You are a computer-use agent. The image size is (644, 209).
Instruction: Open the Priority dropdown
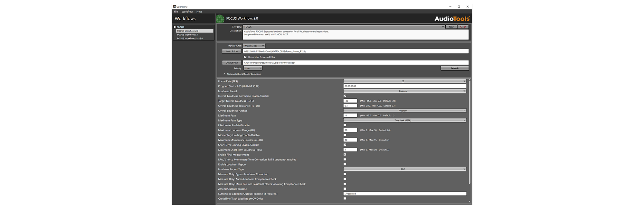253,68
